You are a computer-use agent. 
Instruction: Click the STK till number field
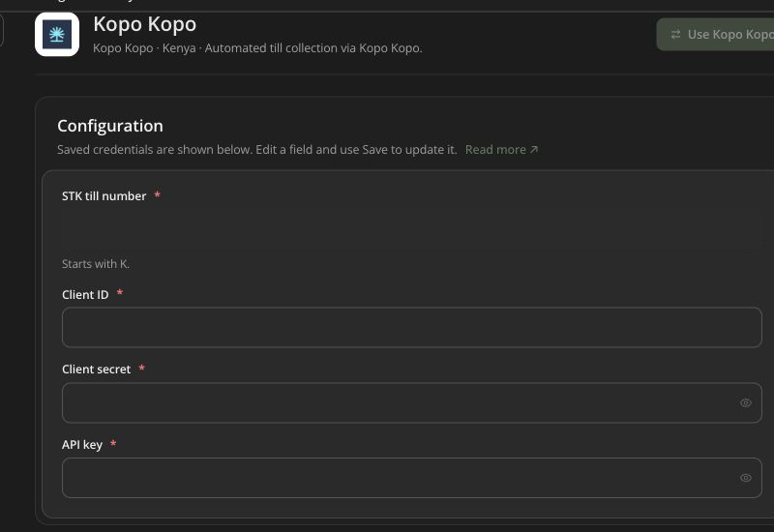[x=412, y=230]
